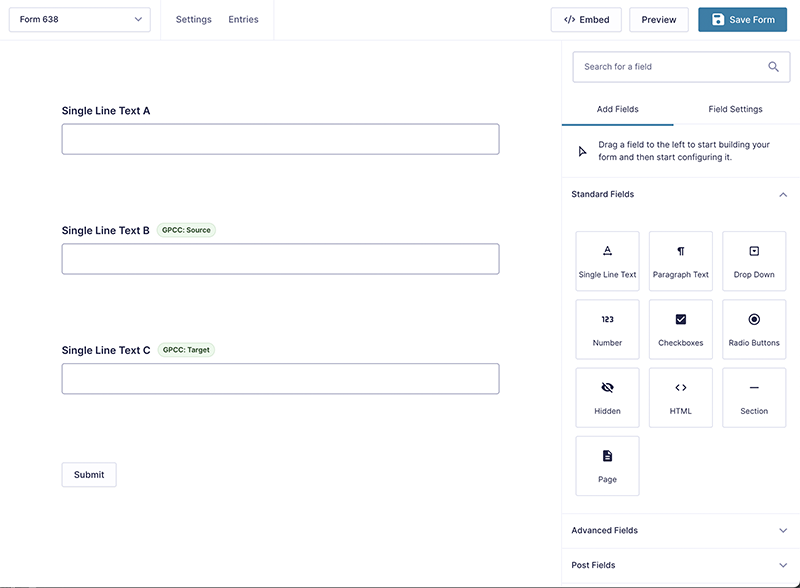
Task: Add a Paragraph Text field
Action: pyautogui.click(x=681, y=261)
